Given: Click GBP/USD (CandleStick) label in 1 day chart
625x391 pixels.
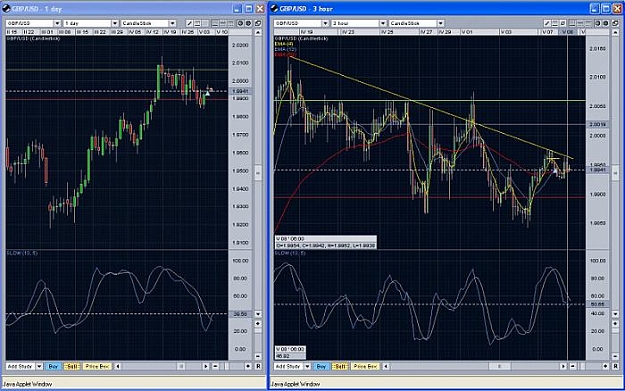Looking at the screenshot, I should [33, 39].
